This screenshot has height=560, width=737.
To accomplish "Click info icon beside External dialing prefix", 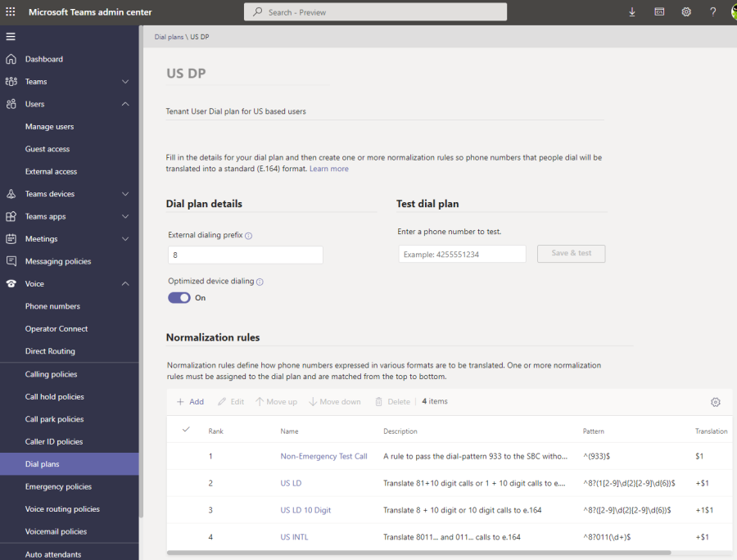I will (249, 236).
